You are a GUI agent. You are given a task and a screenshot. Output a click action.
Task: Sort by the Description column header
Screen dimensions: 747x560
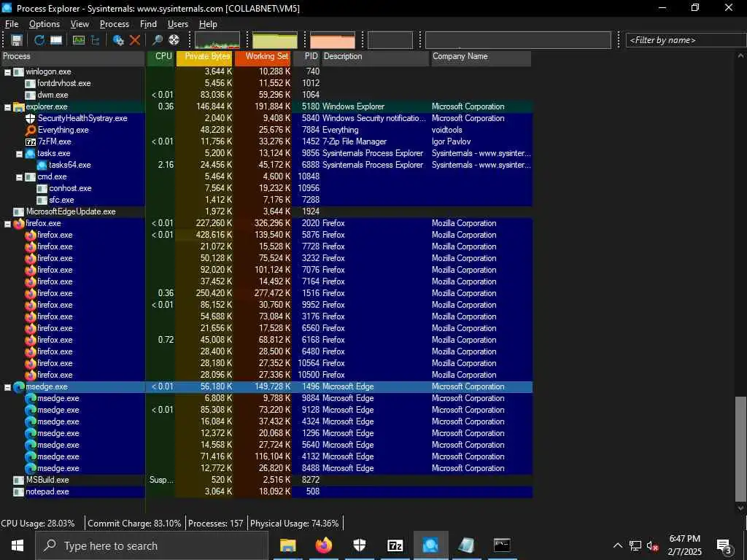pyautogui.click(x=376, y=57)
